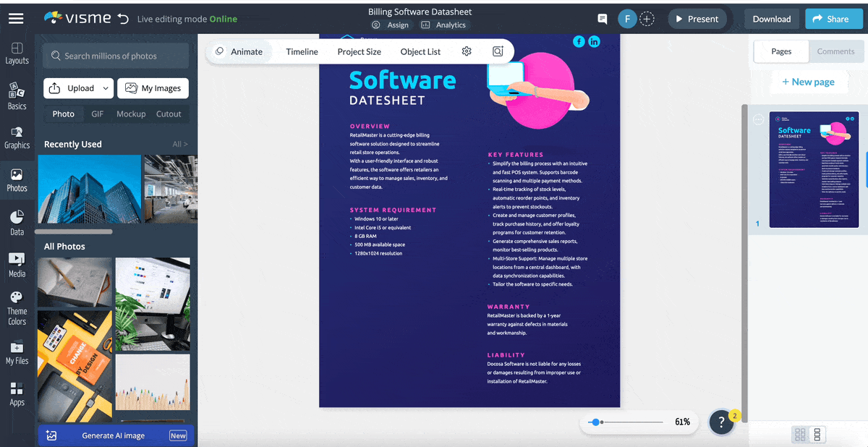Open the hamburger main menu
868x447 pixels.
coord(16,19)
